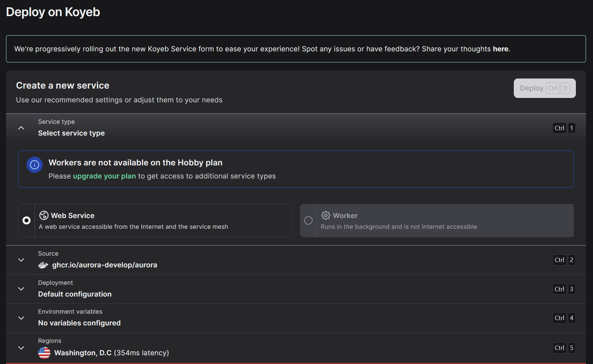Image resolution: width=593 pixels, height=364 pixels.
Task: Click the Ctrl 5 shortcut badge for Regions
Action: pyautogui.click(x=564, y=348)
